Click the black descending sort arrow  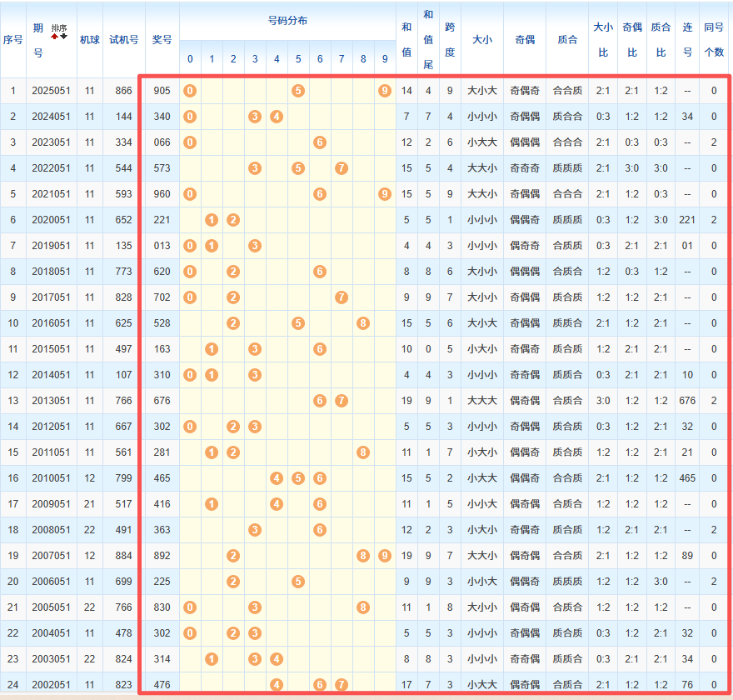point(63,36)
